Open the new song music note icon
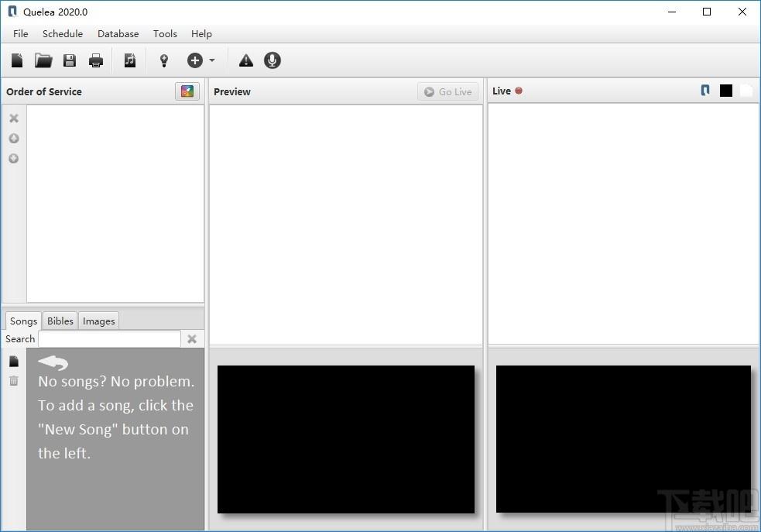 [129, 60]
